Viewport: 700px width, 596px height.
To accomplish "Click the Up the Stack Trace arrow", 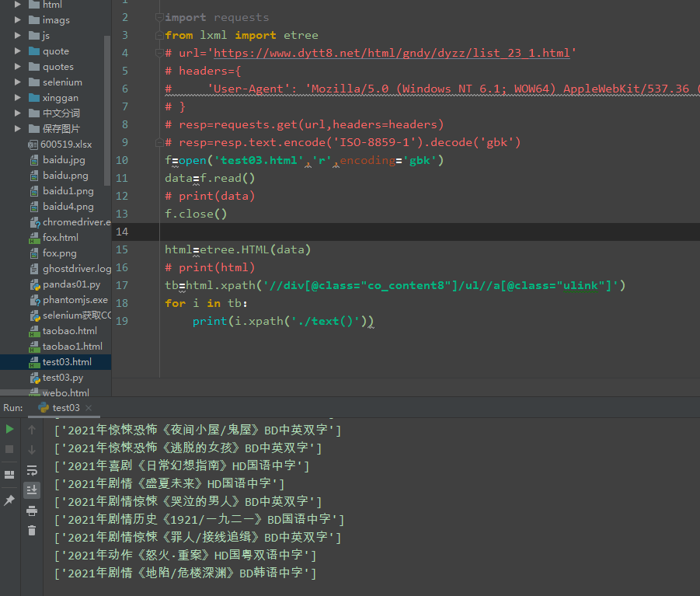I will click(32, 430).
